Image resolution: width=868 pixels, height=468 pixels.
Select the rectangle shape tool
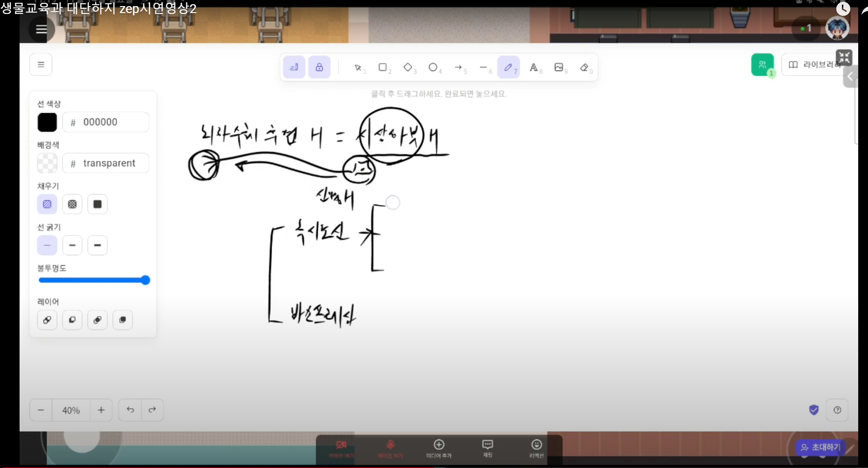383,68
